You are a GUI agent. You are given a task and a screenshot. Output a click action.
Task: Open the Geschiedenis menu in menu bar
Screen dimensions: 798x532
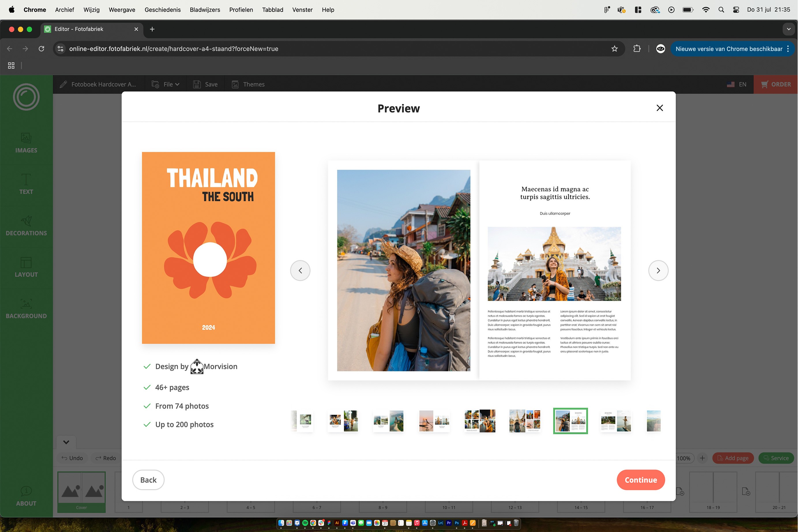coord(163,10)
